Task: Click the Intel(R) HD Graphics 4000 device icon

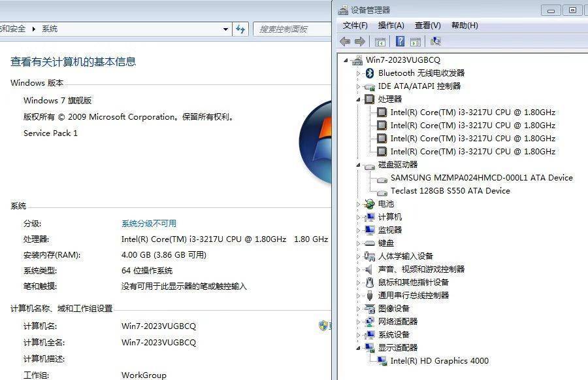Action: click(382, 361)
